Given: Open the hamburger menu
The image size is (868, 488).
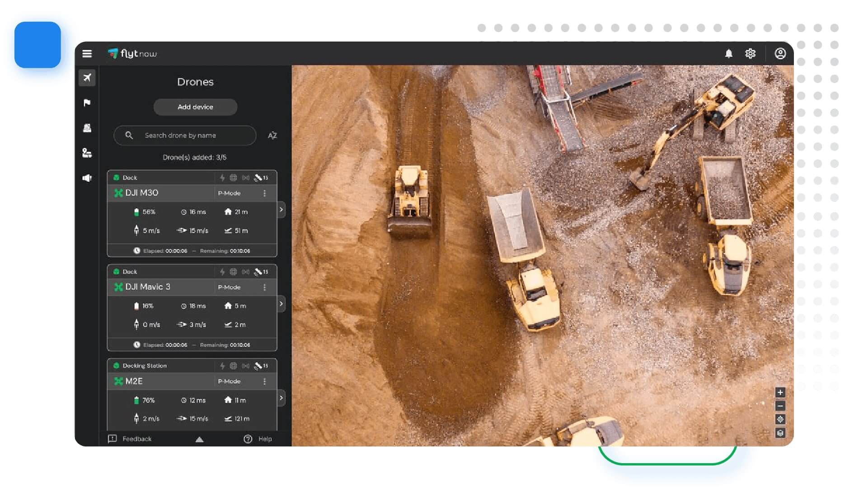Looking at the screenshot, I should (87, 54).
